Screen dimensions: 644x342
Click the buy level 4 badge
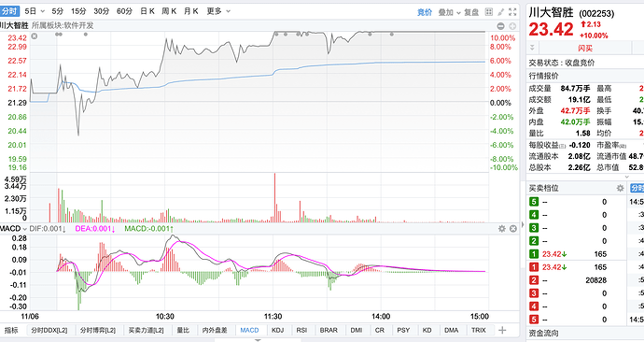coord(534,306)
